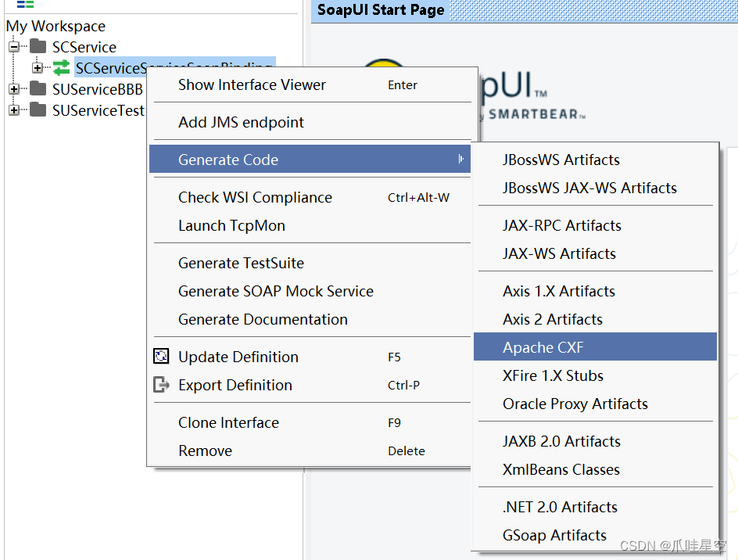Click the SCService project folder icon
Image resolution: width=738 pixels, height=560 pixels.
click(x=38, y=46)
